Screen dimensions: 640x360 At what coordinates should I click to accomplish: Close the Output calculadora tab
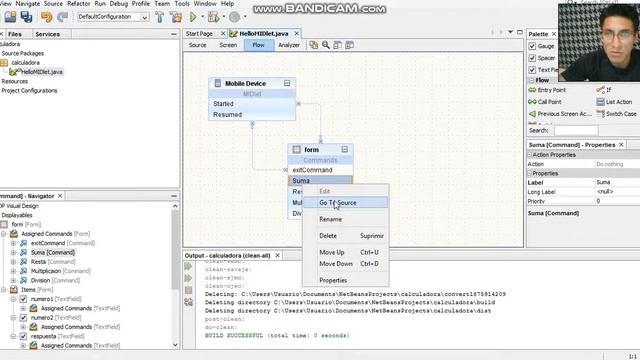pyautogui.click(x=278, y=256)
